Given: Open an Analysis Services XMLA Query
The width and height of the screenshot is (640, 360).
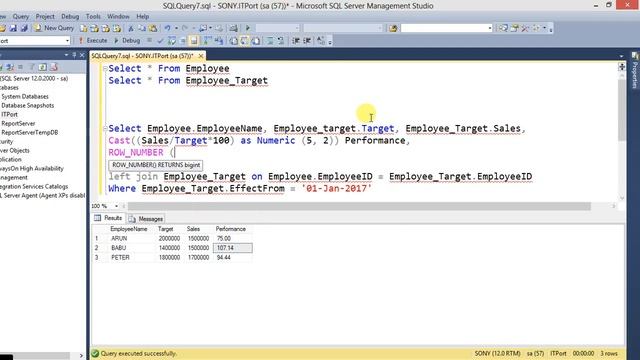Looking at the screenshot, I should [117, 28].
